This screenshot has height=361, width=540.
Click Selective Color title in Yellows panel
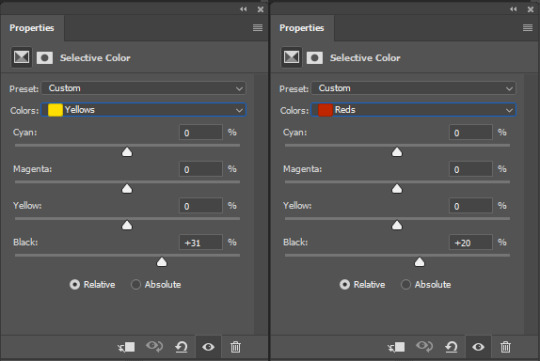click(95, 58)
